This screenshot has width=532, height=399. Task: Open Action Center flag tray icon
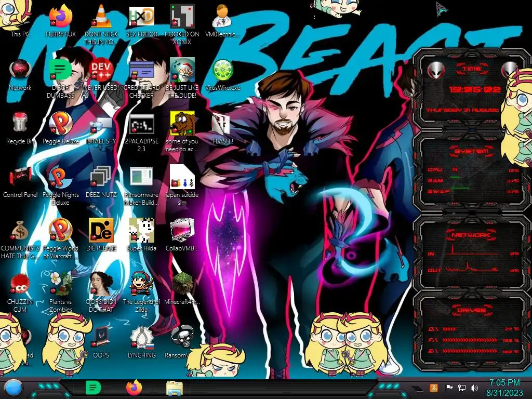449,388
